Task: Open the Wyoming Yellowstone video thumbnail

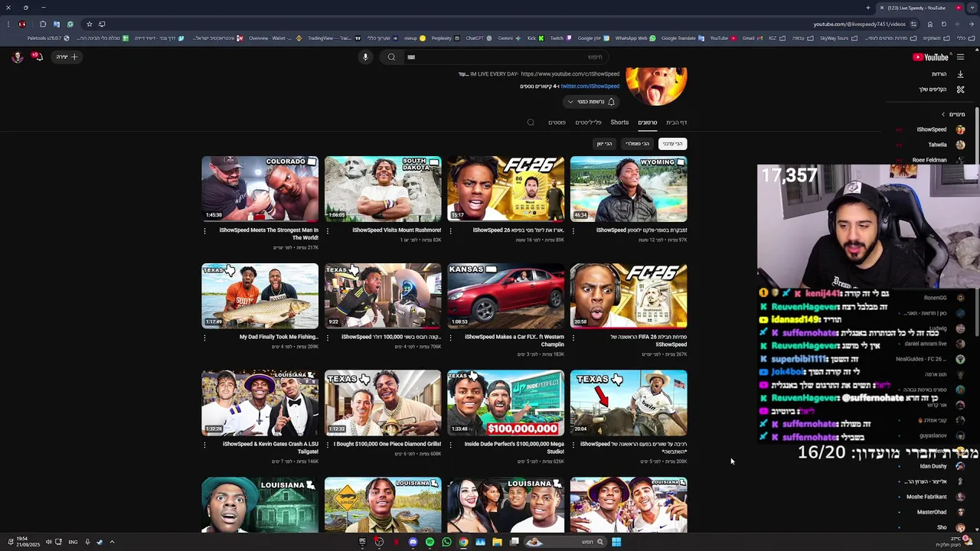Action: pyautogui.click(x=629, y=189)
